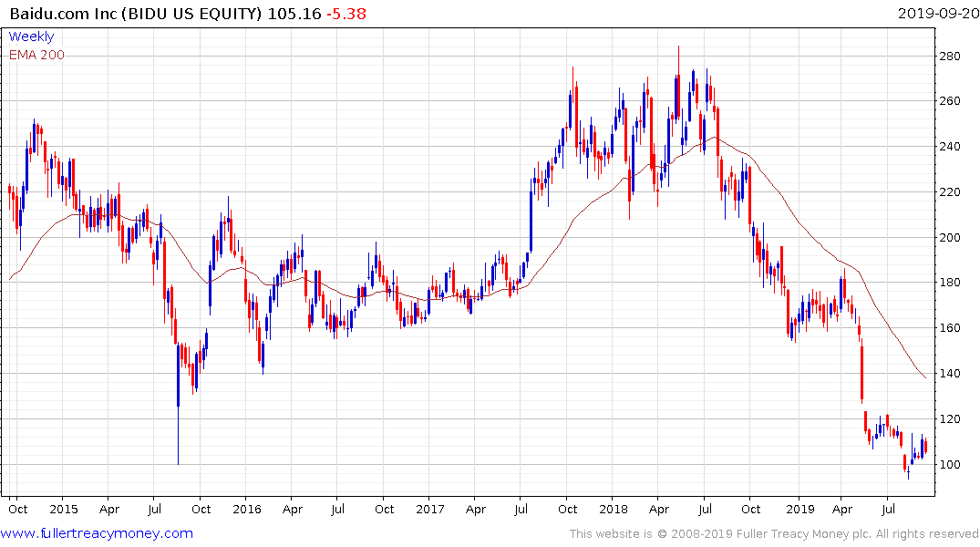The width and height of the screenshot is (980, 547).
Task: Click the 'EMA 200' legend label
Action: click(36, 55)
